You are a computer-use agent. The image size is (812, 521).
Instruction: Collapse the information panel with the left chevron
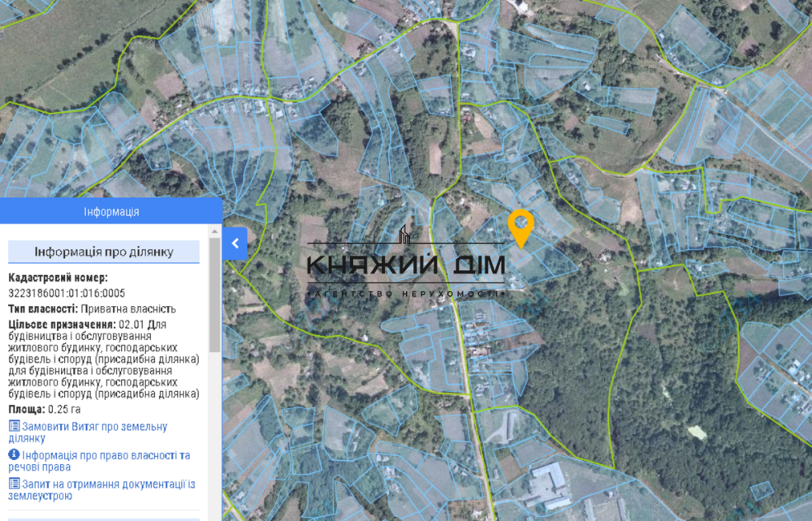point(235,243)
